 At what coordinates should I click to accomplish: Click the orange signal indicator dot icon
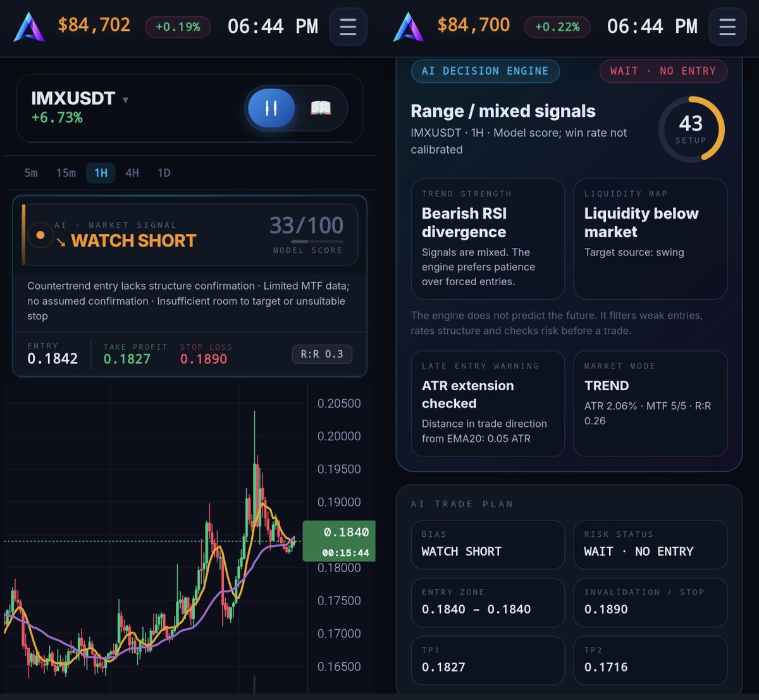coord(40,235)
